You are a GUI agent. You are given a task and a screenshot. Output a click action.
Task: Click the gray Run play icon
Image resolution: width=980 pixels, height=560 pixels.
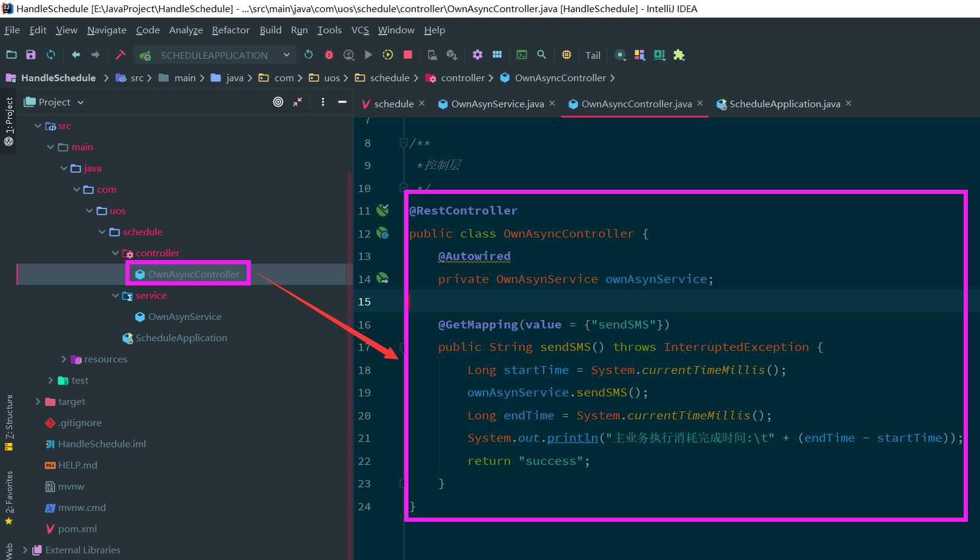[x=368, y=55]
